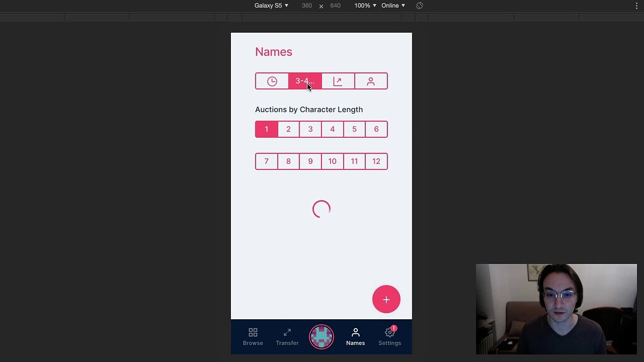Select character length 1 filter
Viewport: 644px width, 362px height.
coord(266,129)
